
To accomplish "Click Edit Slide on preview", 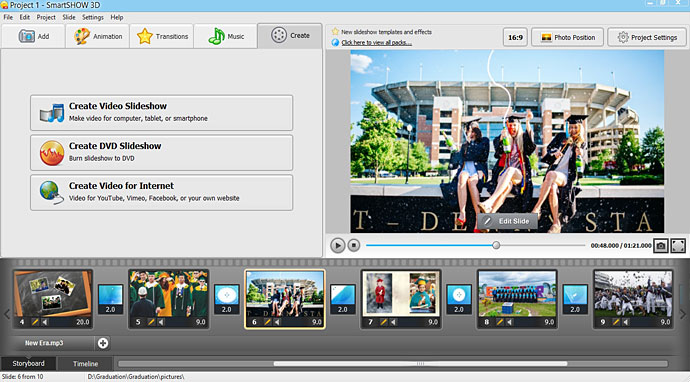I will [507, 221].
